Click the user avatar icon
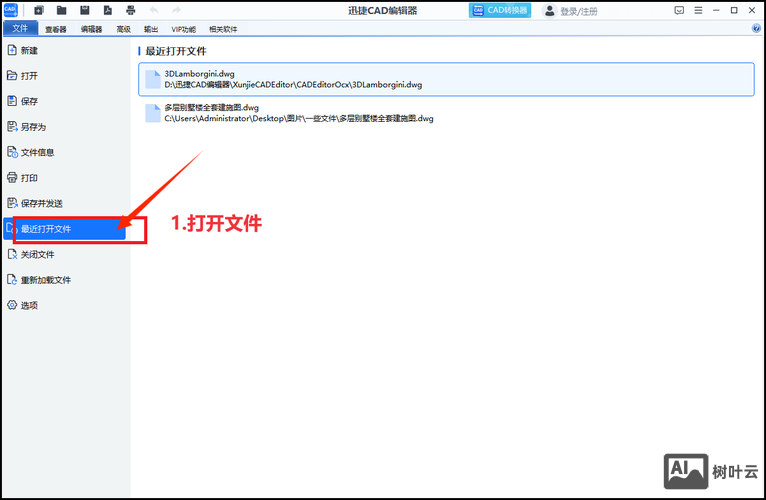Viewport: 766px width, 500px height. point(550,10)
